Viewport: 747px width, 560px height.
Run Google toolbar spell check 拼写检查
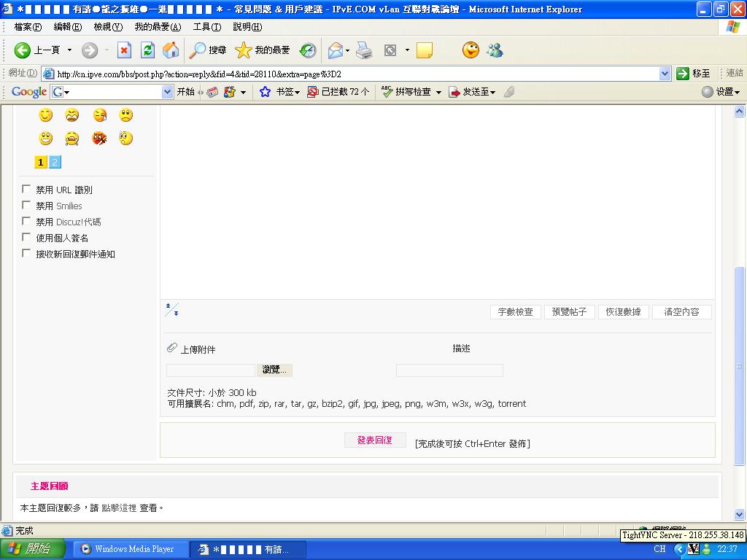[406, 91]
